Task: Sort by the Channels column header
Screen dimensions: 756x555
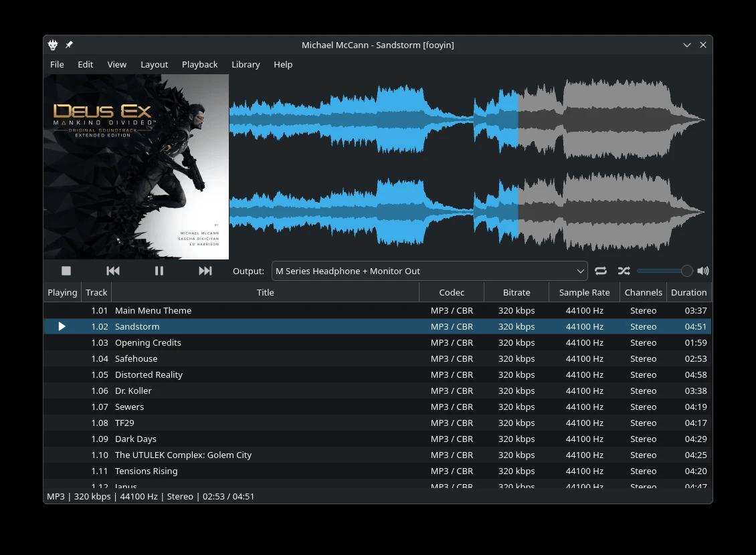Action: tap(643, 292)
